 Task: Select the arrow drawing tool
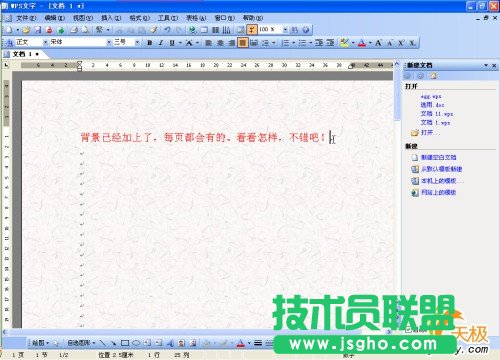coord(113,343)
